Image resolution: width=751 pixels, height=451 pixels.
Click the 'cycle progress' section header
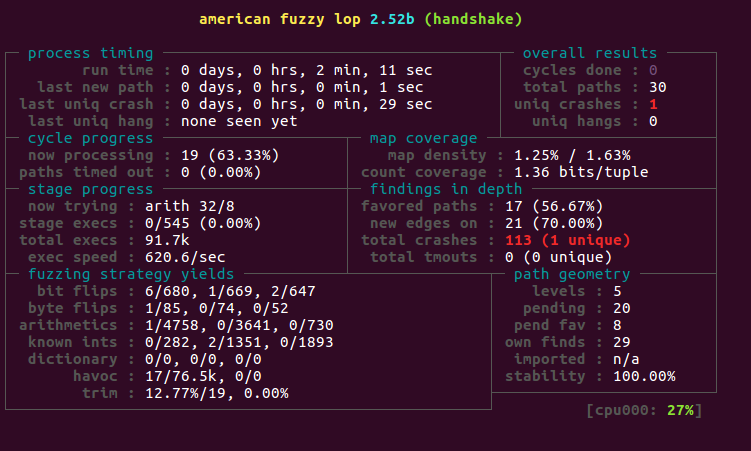(x=91, y=138)
